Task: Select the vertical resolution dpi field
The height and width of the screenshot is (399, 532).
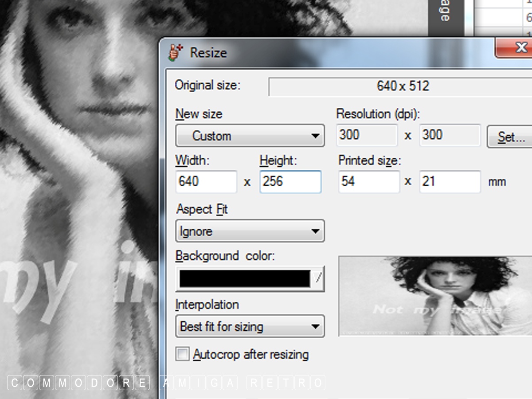Action: 450,135
